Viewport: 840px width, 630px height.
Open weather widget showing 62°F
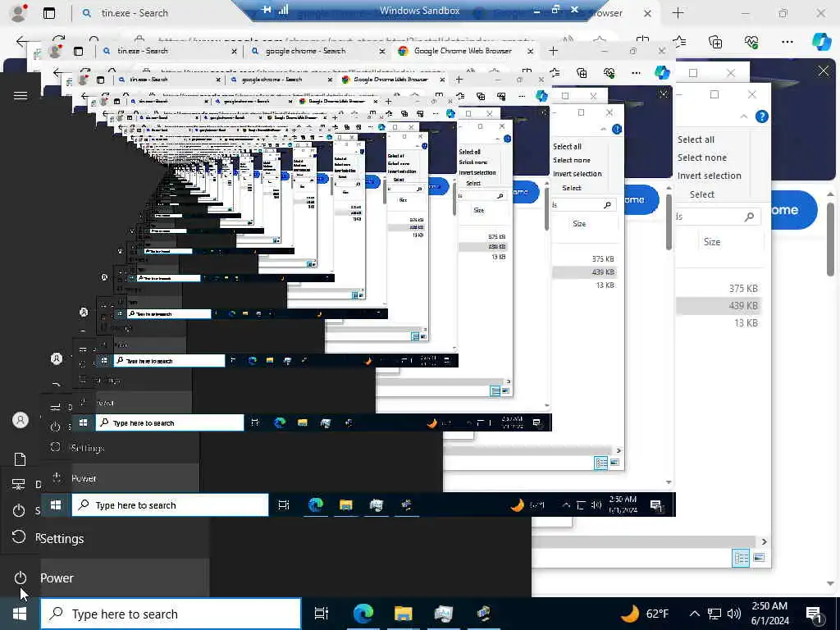[x=646, y=614]
